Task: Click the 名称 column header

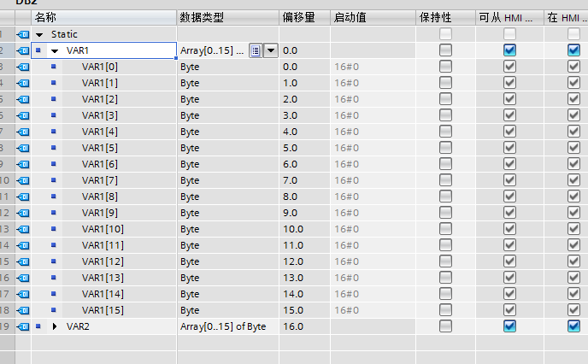Action: (104, 18)
